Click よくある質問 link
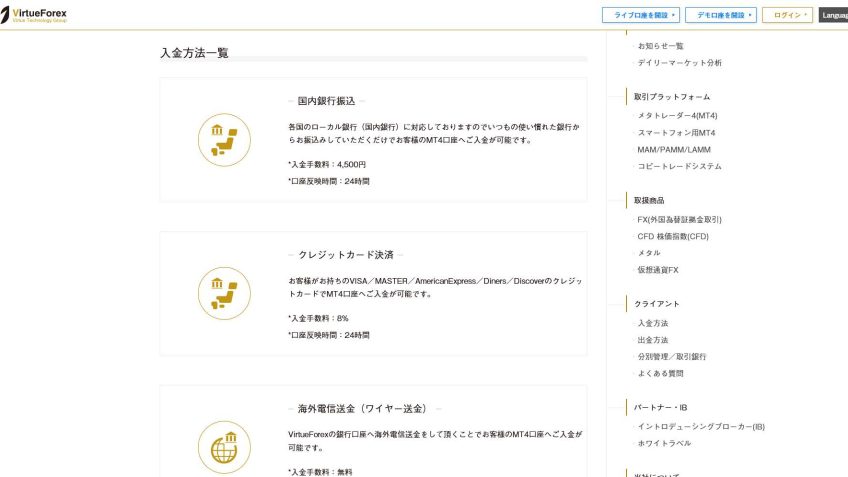The width and height of the screenshot is (848, 477). tap(660, 374)
